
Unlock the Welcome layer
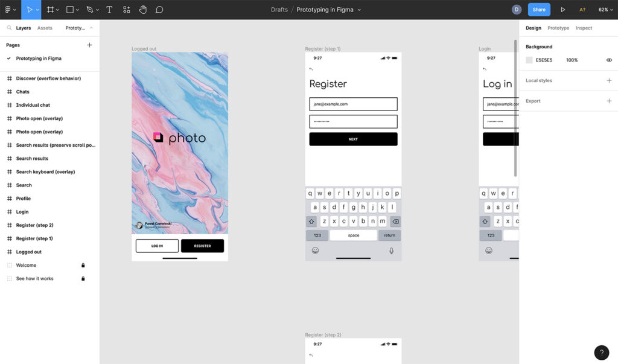pos(83,266)
